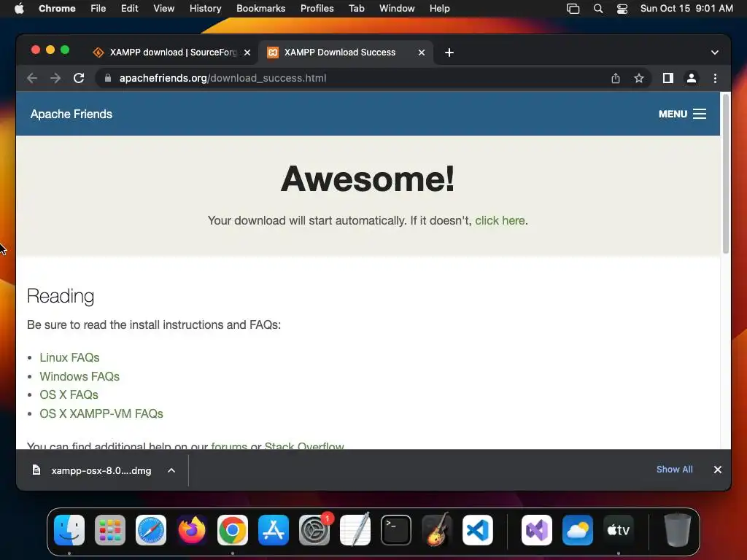
Task: Click the 'click here' download link
Action: click(500, 220)
